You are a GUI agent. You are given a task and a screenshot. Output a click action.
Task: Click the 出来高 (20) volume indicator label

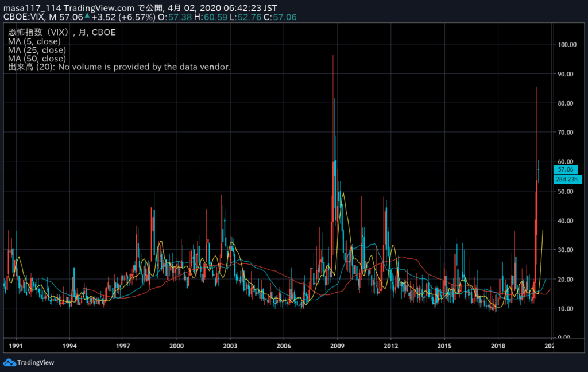coord(119,67)
